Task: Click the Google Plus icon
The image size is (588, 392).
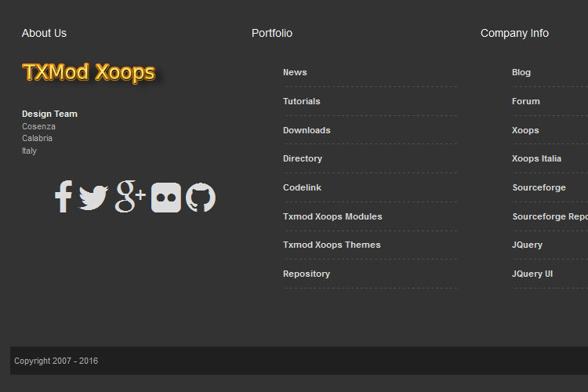Action: [130, 197]
